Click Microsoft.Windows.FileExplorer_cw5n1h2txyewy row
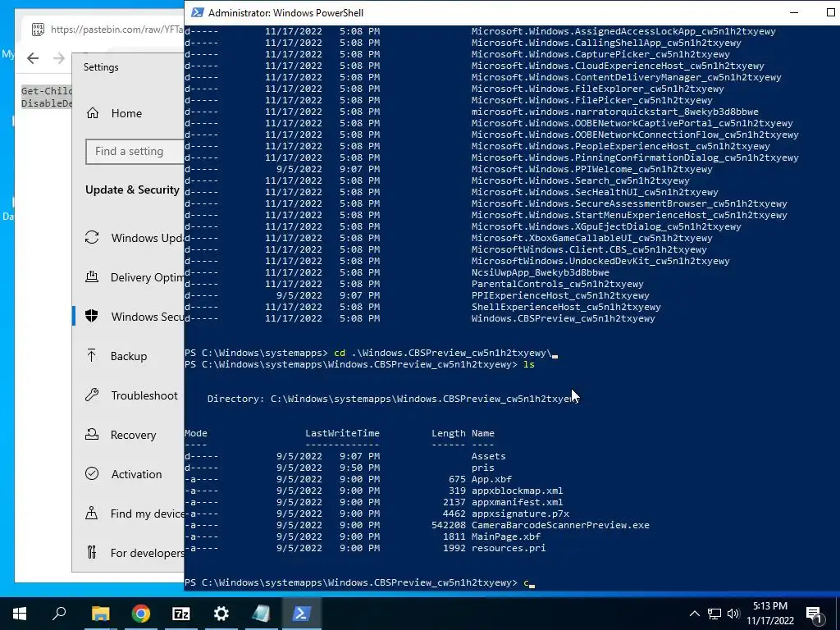Image resolution: width=840 pixels, height=630 pixels. click(454, 89)
